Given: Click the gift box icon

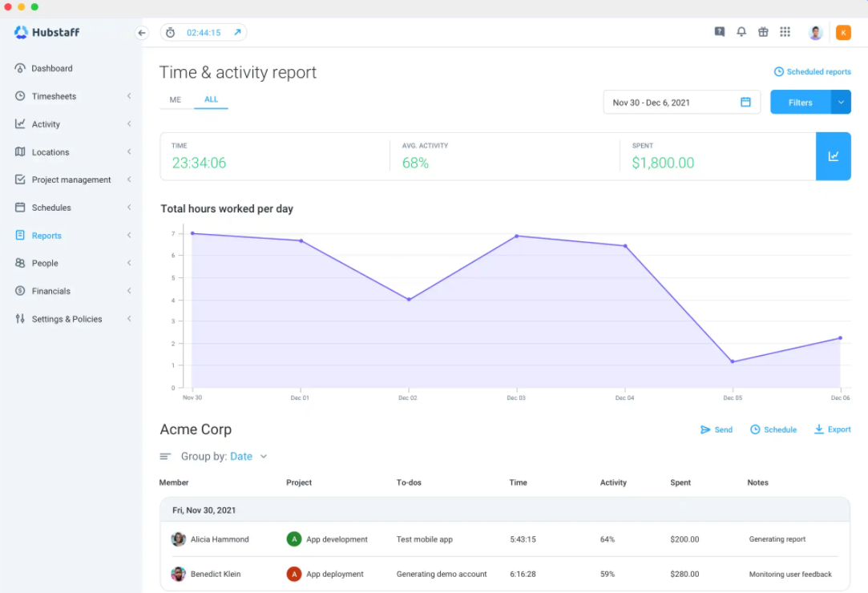Looking at the screenshot, I should [x=763, y=32].
